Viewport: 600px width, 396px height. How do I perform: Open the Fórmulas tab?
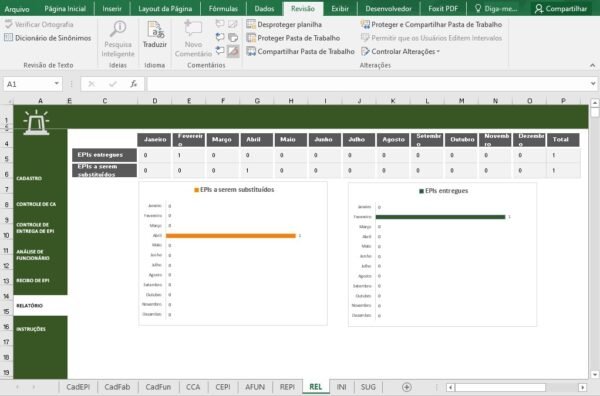(223, 8)
